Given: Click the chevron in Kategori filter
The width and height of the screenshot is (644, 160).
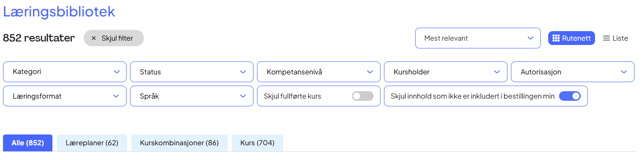Looking at the screenshot, I should point(117,72).
